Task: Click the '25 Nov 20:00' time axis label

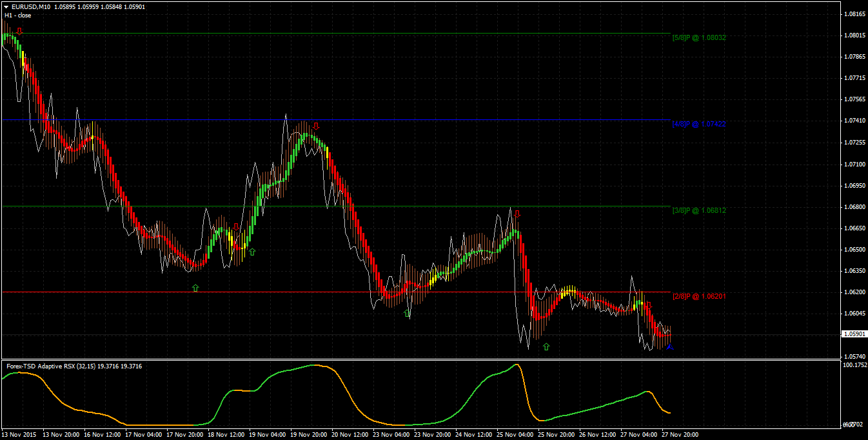Action: click(555, 435)
